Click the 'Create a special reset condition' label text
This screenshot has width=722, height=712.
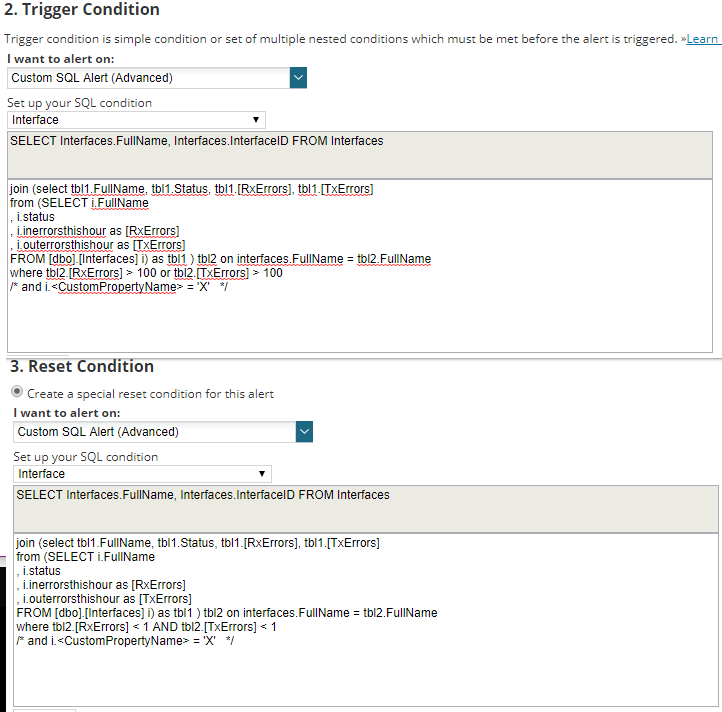point(150,394)
